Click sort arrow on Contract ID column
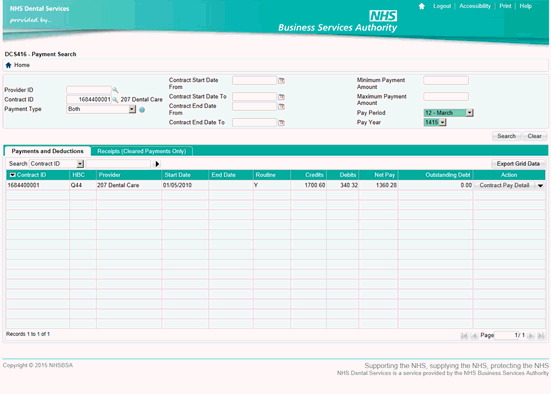Image resolution: width=551 pixels, height=394 pixels. point(12,175)
